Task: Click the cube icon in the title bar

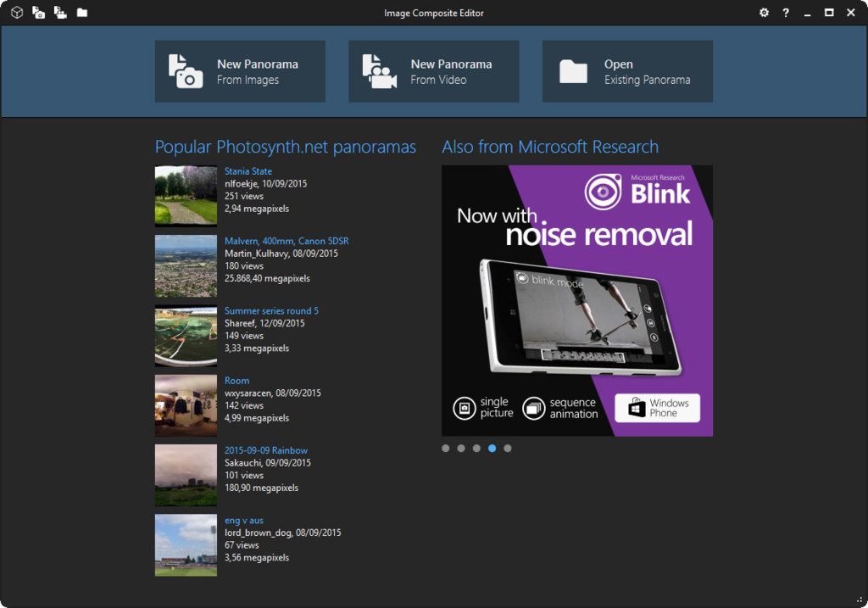Action: click(x=17, y=13)
